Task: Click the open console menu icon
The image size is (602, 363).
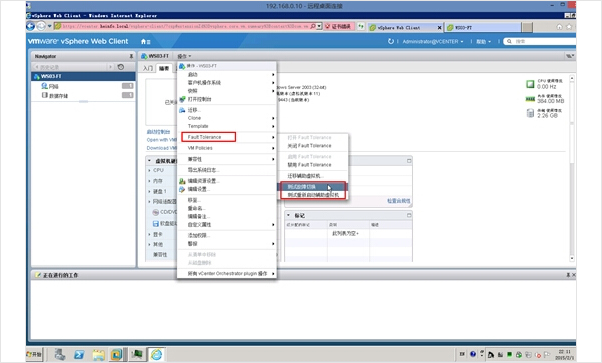Action: (182, 99)
